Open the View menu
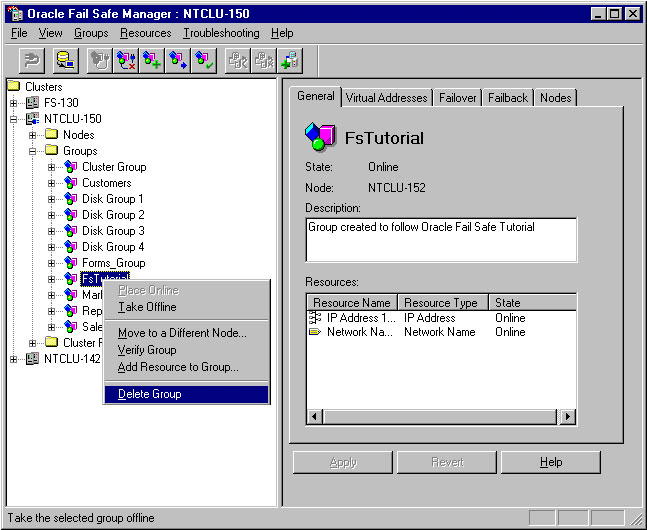Viewport: 647px width, 530px height. click(50, 33)
